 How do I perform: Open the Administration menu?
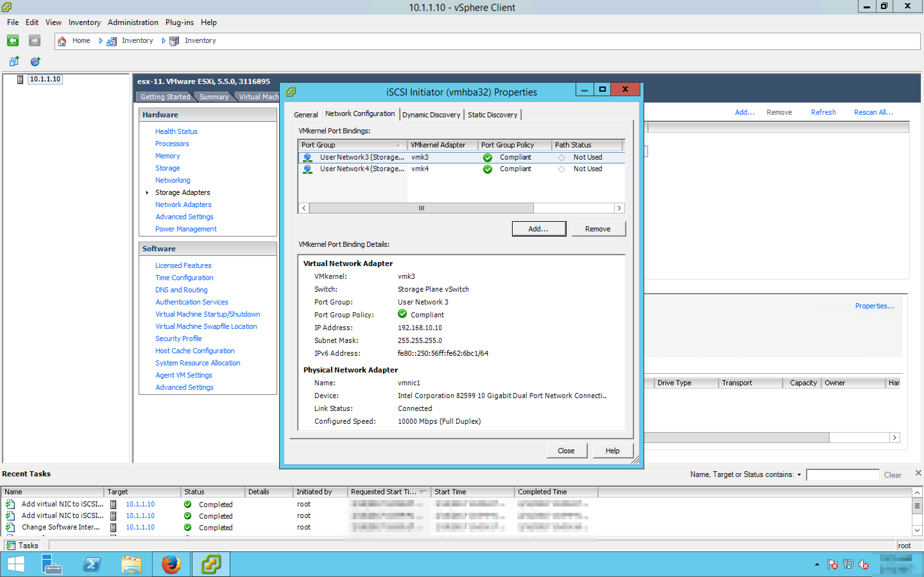pyautogui.click(x=133, y=22)
